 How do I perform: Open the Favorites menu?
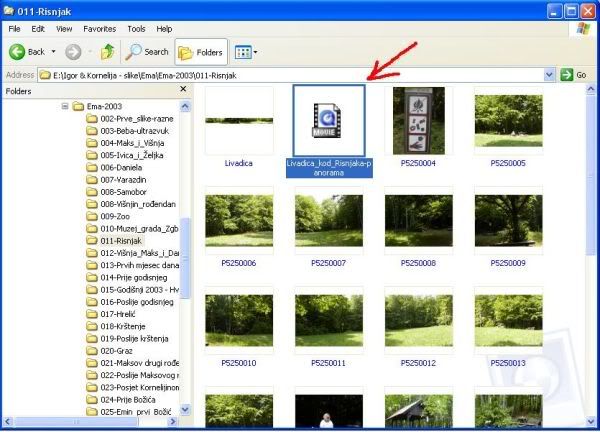point(99,29)
